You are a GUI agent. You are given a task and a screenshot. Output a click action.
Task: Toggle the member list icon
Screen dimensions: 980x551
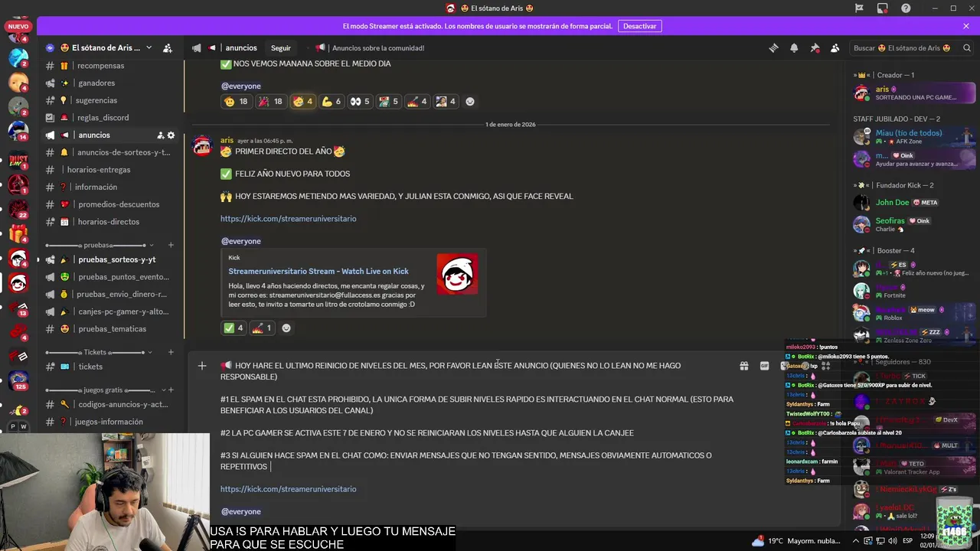[x=835, y=47]
